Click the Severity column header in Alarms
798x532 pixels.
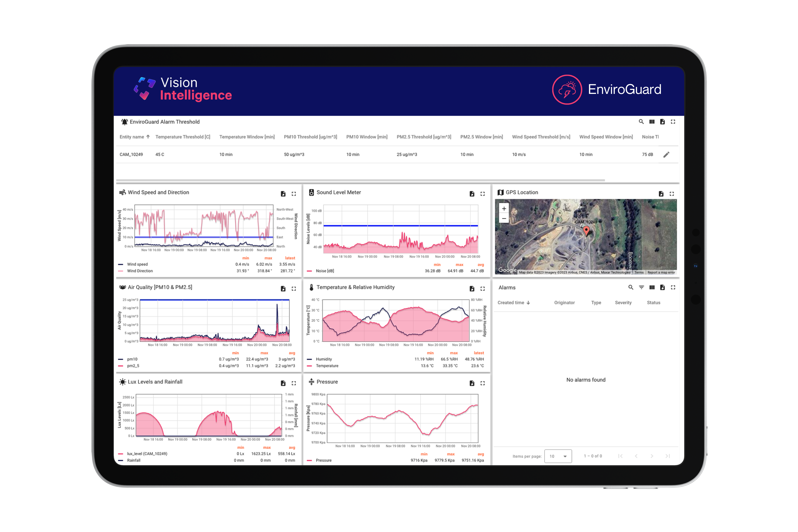point(623,303)
